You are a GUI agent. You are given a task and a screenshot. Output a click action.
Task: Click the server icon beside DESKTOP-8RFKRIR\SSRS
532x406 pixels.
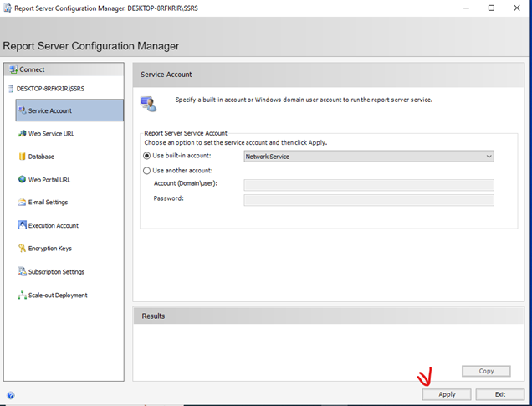11,89
